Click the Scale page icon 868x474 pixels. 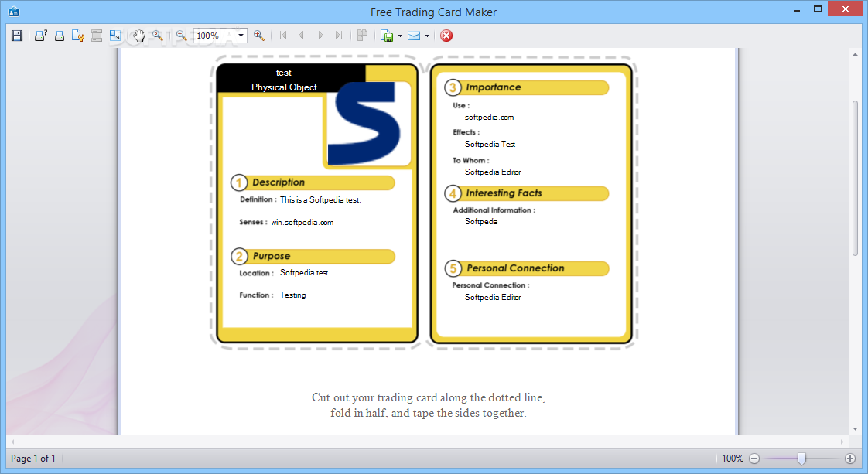115,36
